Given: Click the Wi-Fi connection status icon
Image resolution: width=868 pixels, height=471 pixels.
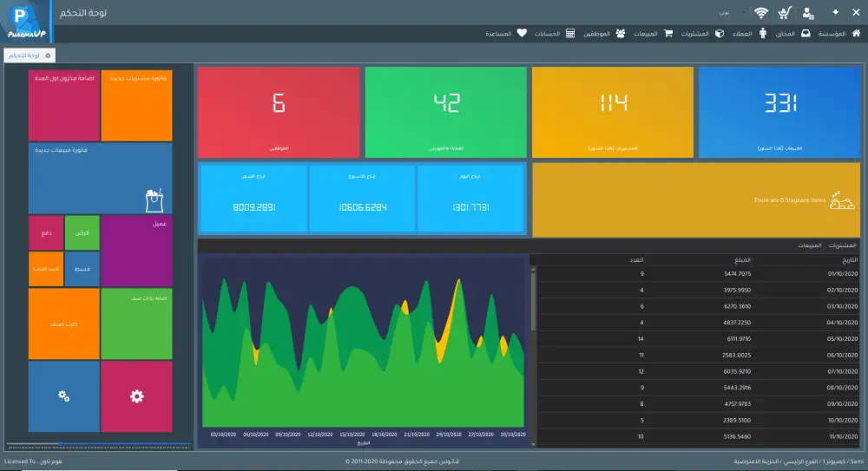Looking at the screenshot, I should pyautogui.click(x=761, y=13).
